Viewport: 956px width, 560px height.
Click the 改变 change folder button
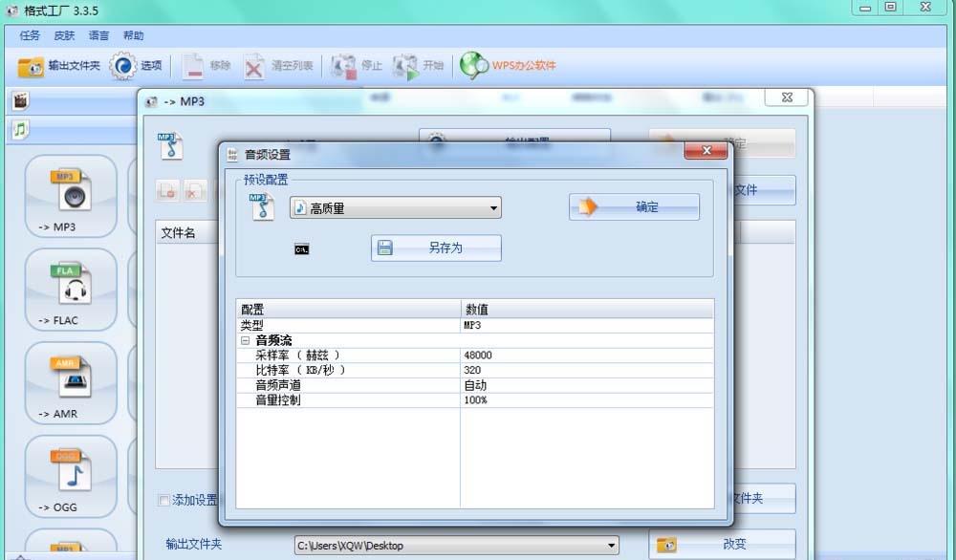coord(723,544)
